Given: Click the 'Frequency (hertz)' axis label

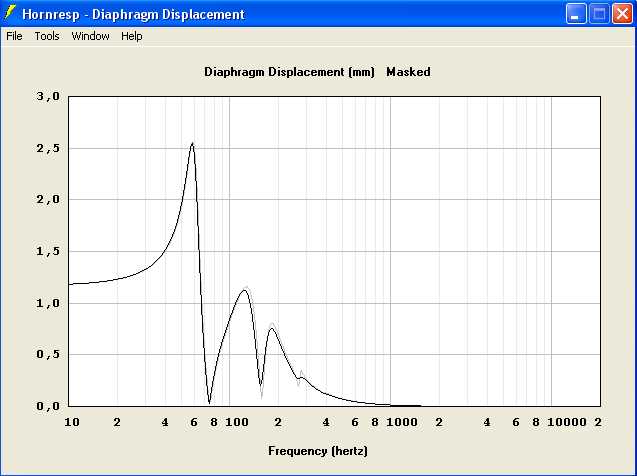Looking at the screenshot, I should 318,451.
